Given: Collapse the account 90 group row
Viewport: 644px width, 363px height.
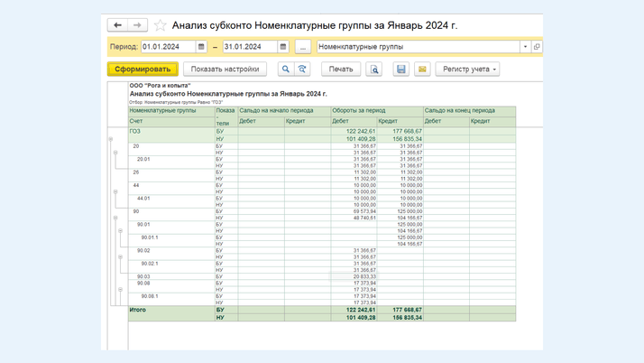Looking at the screenshot, I should coord(115,218).
